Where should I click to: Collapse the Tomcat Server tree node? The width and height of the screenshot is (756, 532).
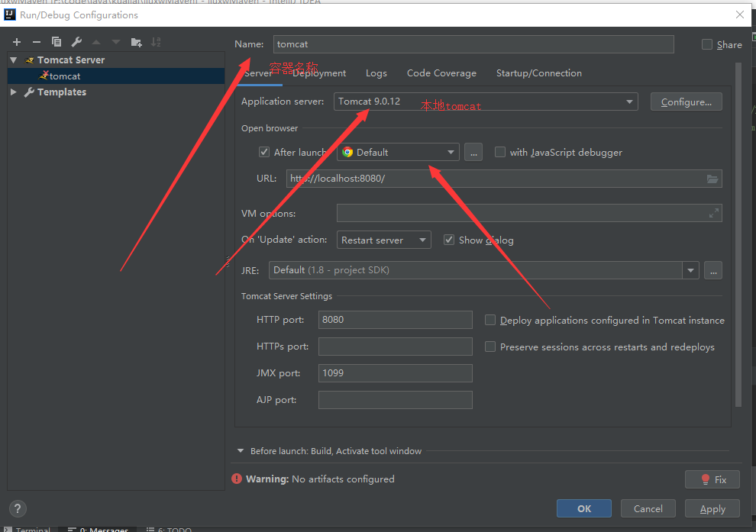(14, 60)
